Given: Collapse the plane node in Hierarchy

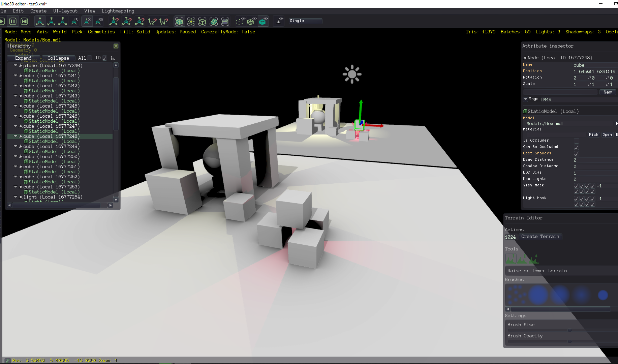Looking at the screenshot, I should [16, 65].
